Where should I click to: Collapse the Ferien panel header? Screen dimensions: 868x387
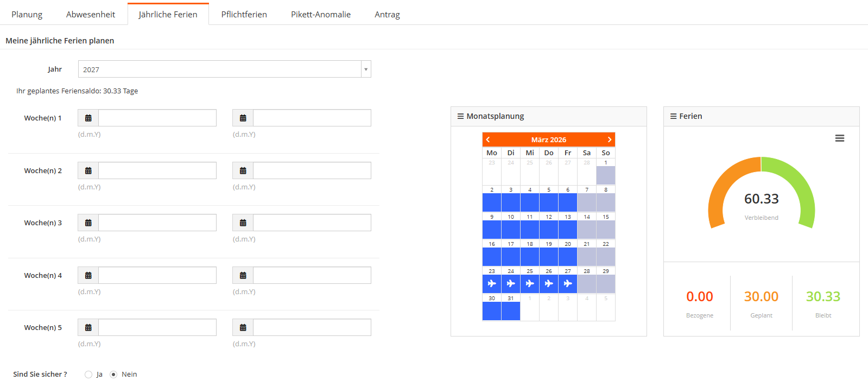click(690, 116)
